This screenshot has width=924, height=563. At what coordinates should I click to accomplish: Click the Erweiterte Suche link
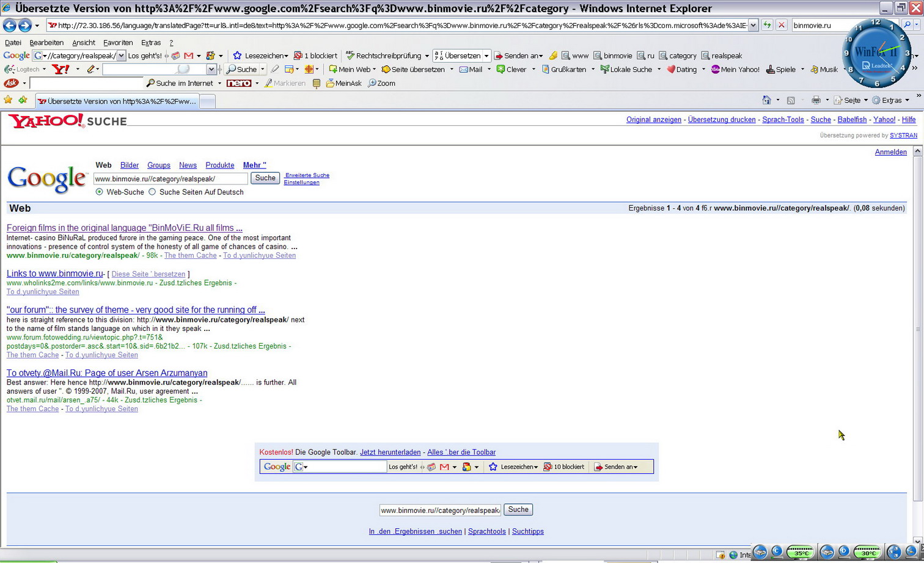(307, 175)
